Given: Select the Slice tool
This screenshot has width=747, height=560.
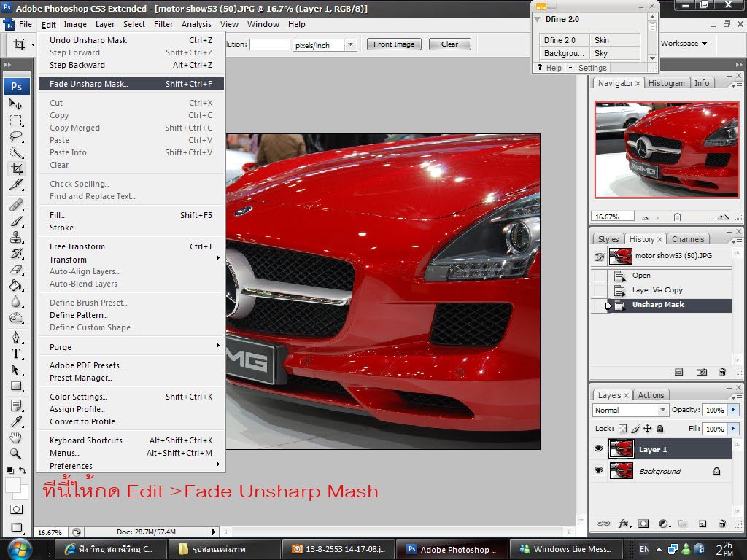Looking at the screenshot, I should (x=16, y=184).
